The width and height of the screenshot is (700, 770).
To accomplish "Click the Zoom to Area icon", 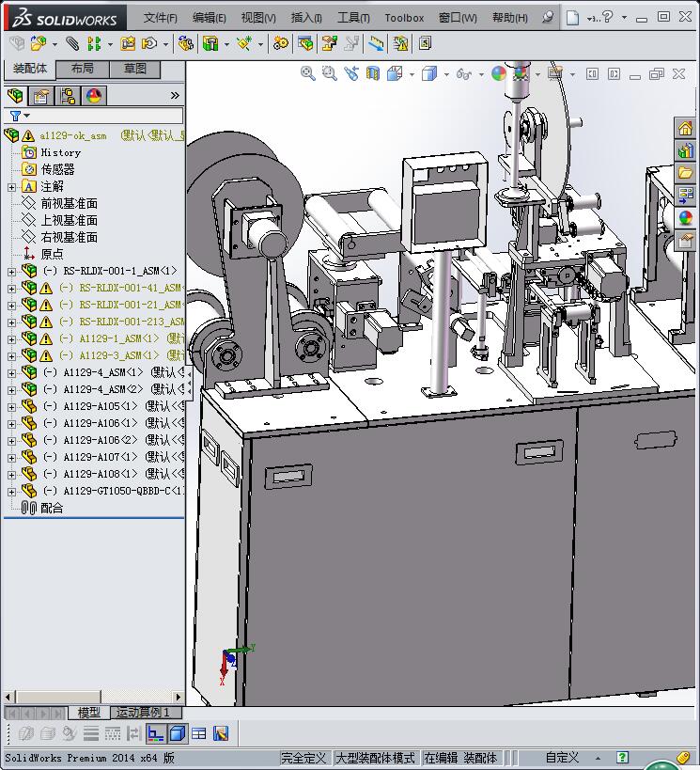I will [329, 73].
